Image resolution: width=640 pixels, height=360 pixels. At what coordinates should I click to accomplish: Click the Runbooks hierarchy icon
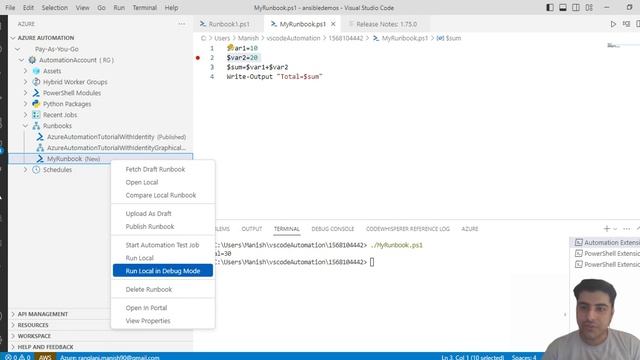click(36, 126)
